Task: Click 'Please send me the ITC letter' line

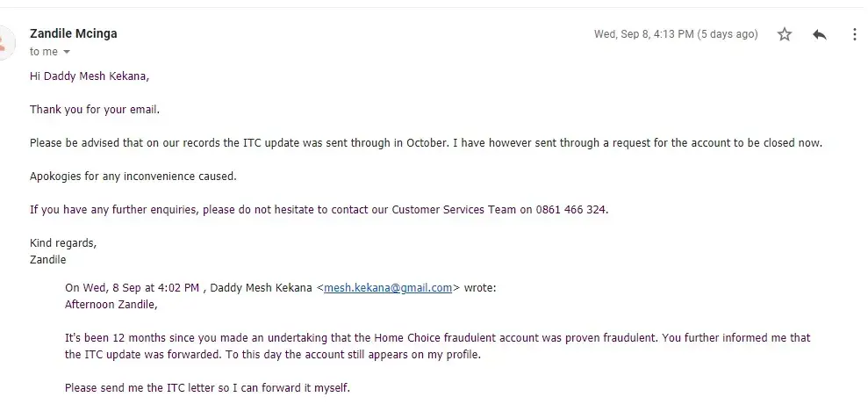Action: (207, 387)
